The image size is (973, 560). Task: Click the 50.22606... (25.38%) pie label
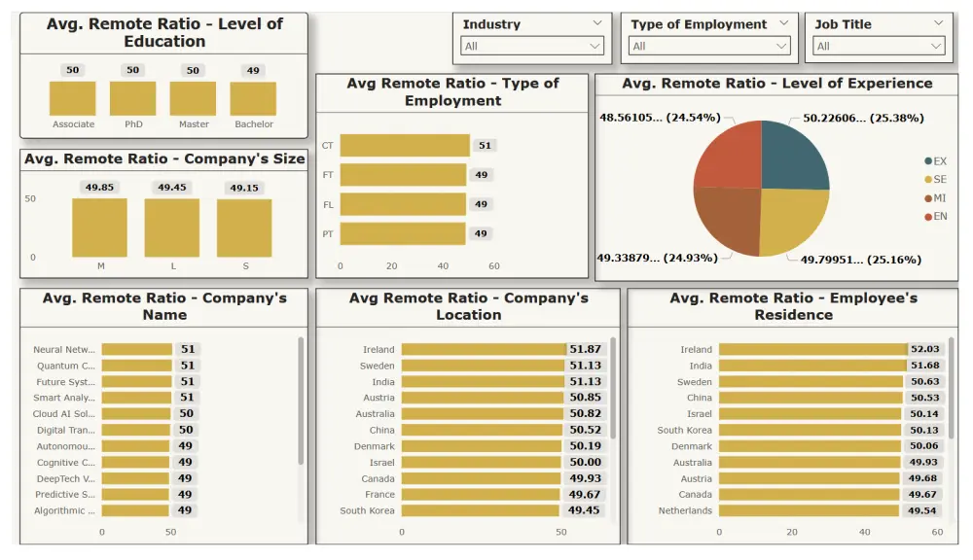(x=863, y=118)
